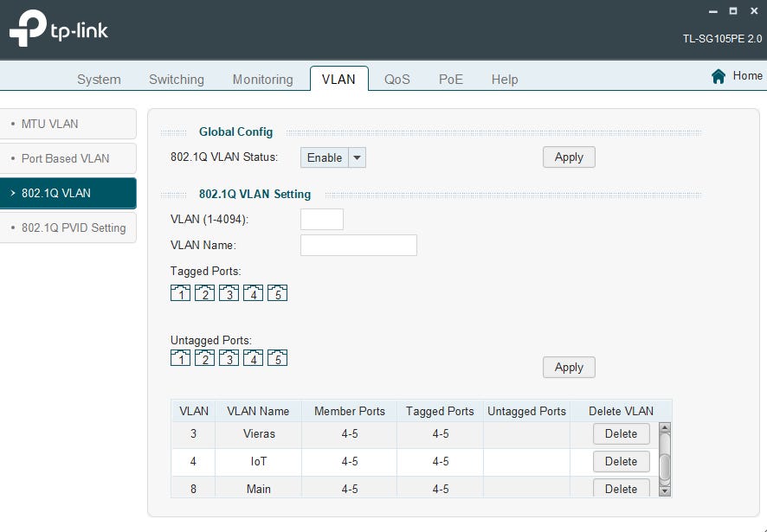This screenshot has width=767, height=532.
Task: Select tagged port 3 icon
Action: coord(229,293)
